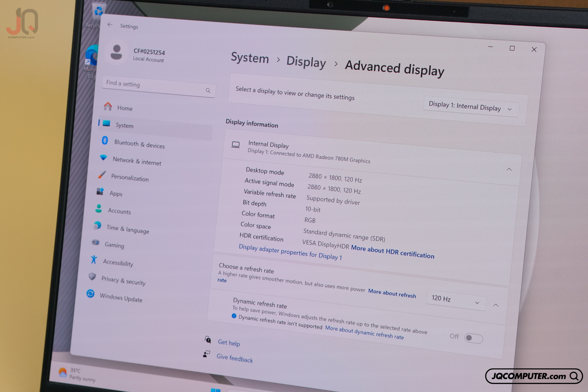
Task: Open Personalization settings
Action: pos(130,178)
